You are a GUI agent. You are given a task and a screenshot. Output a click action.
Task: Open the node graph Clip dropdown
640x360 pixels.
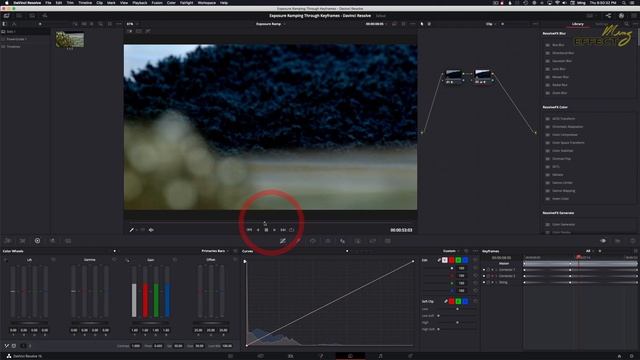[x=491, y=24]
